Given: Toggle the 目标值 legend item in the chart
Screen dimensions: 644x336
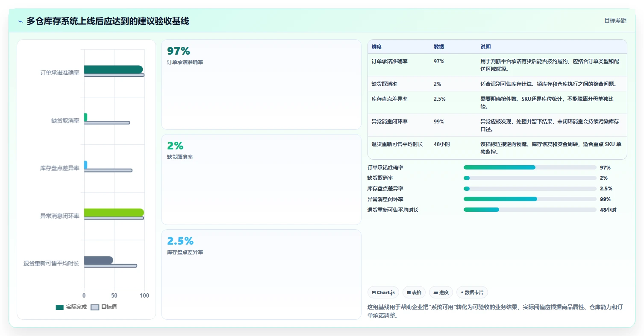Looking at the screenshot, I should point(104,307).
